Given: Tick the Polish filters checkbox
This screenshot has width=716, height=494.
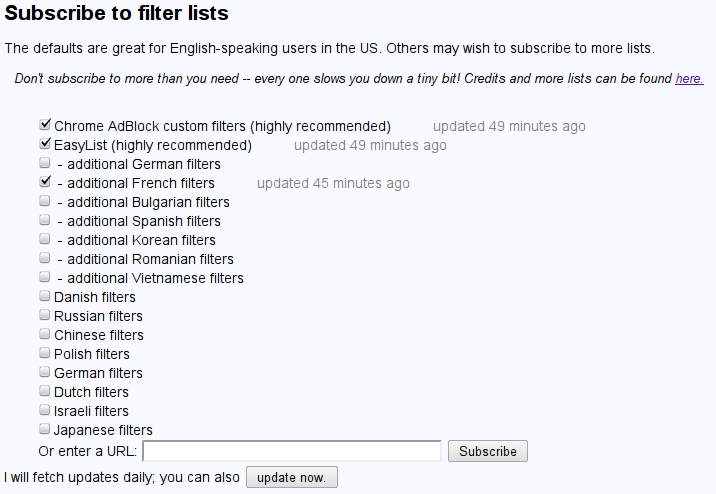Looking at the screenshot, I should click(45, 354).
